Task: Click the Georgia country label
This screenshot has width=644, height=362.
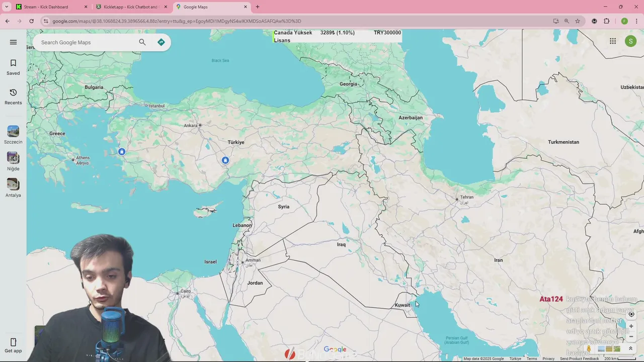Action: pyautogui.click(x=348, y=84)
